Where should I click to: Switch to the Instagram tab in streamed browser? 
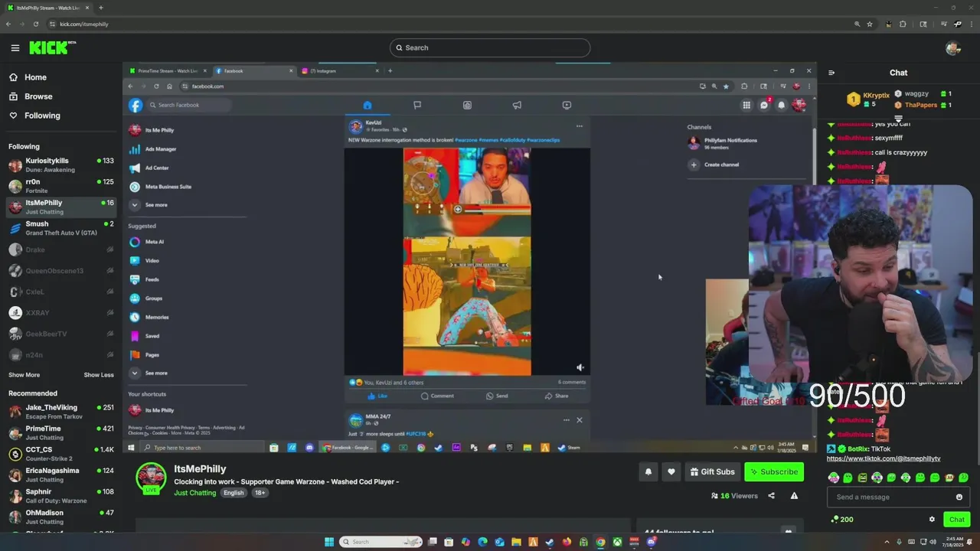point(341,70)
